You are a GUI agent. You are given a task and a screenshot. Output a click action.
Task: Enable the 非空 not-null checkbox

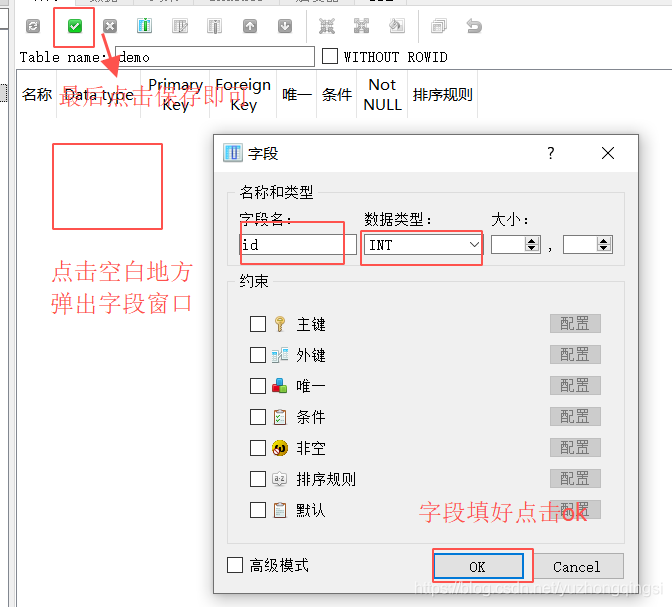tap(258, 448)
